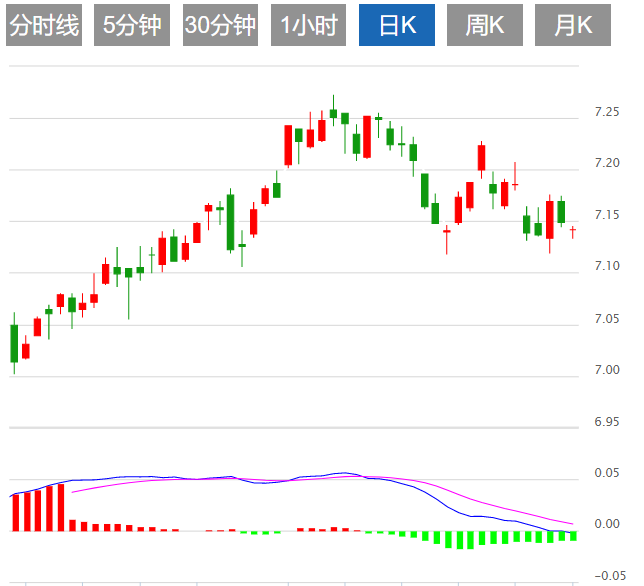Viewport: 644px width, 586px height.
Task: Click the -0.05 MACD axis label
Action: coord(610,576)
